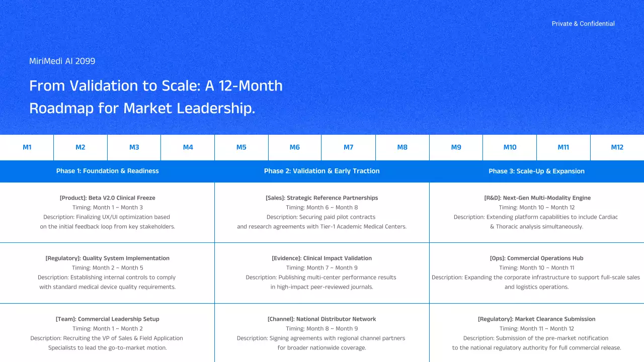The image size is (644, 362).
Task: Select the M9 timeline cell
Action: (456, 147)
